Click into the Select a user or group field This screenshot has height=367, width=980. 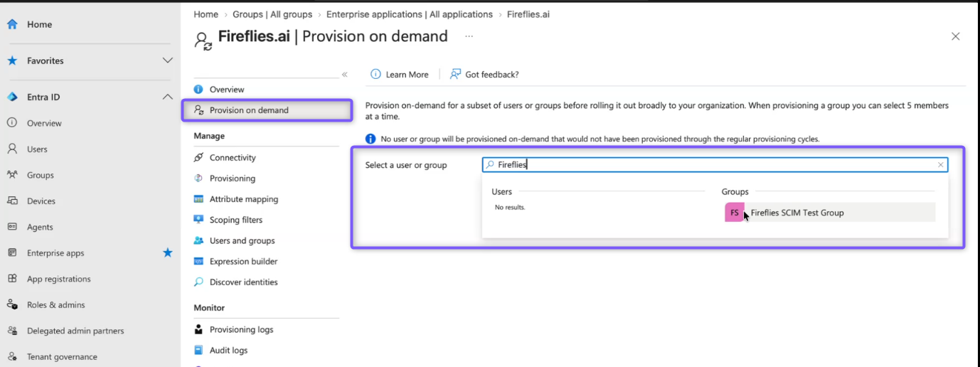coord(715,165)
